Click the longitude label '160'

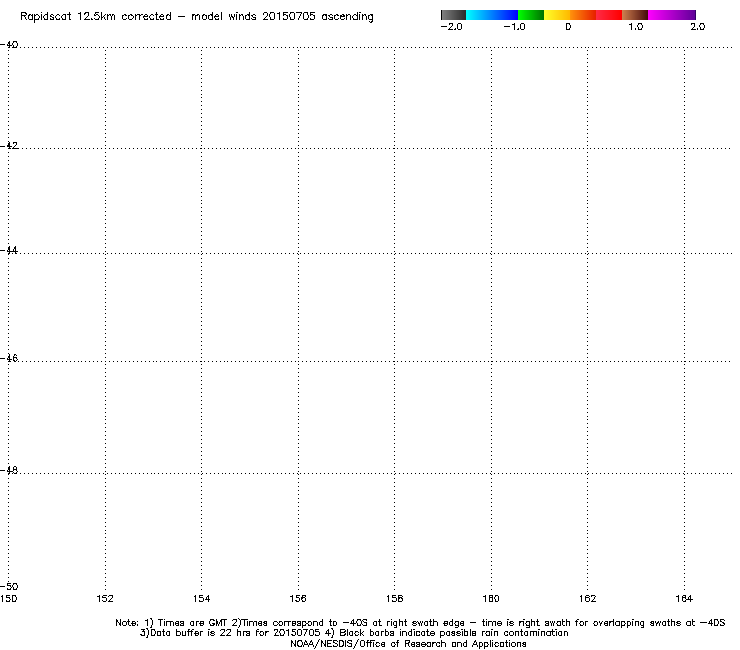(491, 599)
